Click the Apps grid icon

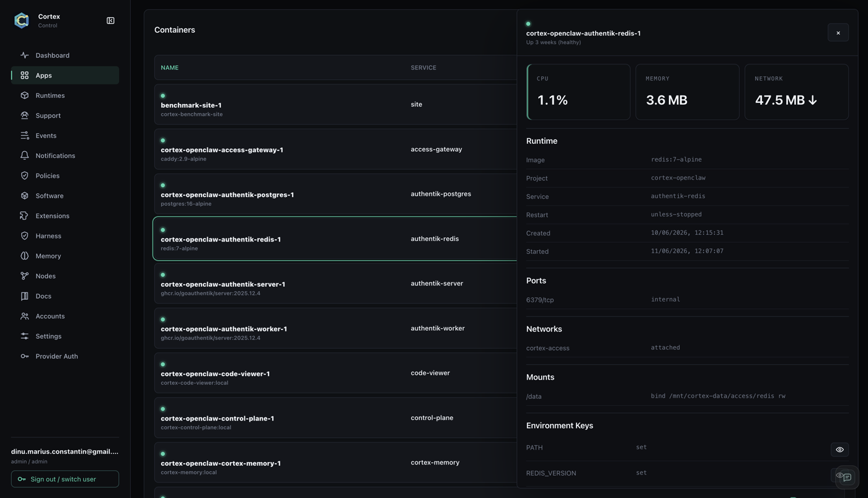click(x=25, y=76)
